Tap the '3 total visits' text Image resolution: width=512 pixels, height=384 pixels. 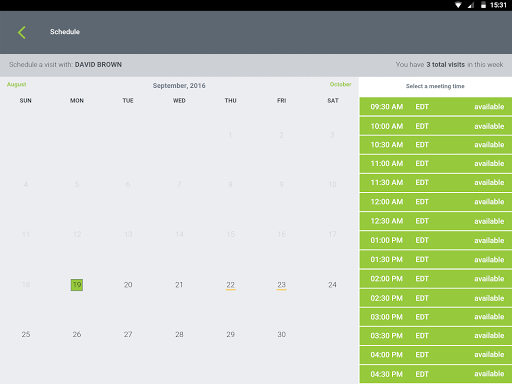pyautogui.click(x=445, y=65)
